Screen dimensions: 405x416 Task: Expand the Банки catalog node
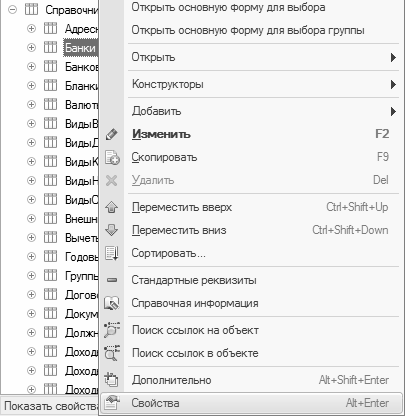coord(31,48)
